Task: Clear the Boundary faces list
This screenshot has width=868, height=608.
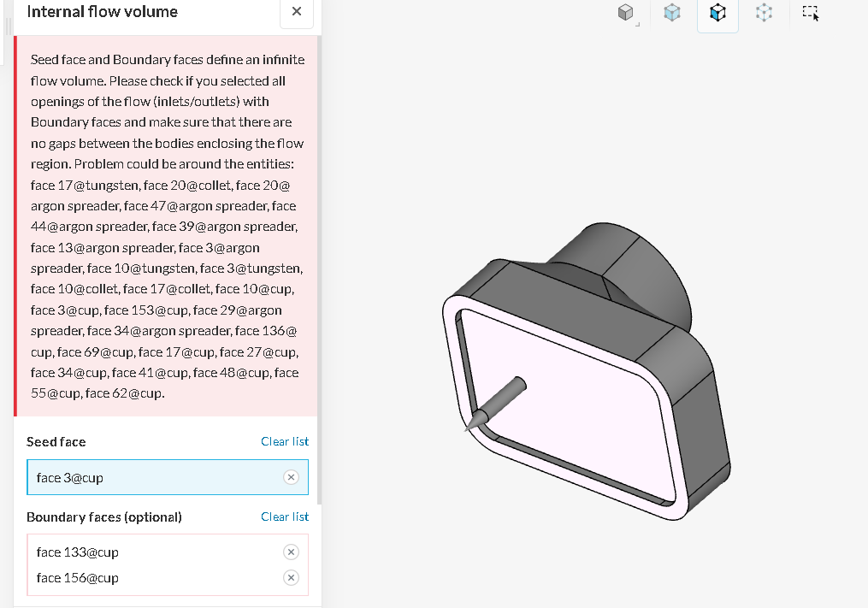Action: pyautogui.click(x=285, y=517)
